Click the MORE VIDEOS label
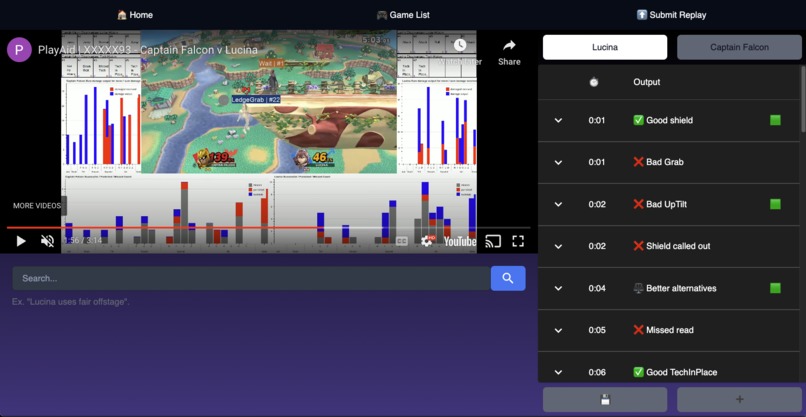The width and height of the screenshot is (806, 417). tap(36, 206)
